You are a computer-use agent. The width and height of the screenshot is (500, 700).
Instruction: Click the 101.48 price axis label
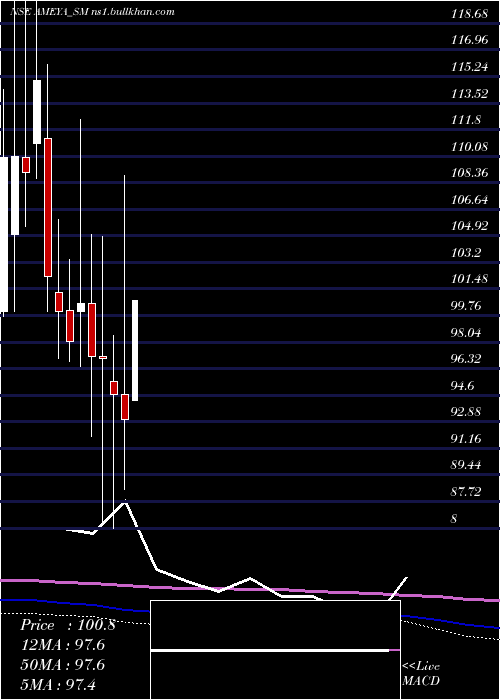point(469,279)
